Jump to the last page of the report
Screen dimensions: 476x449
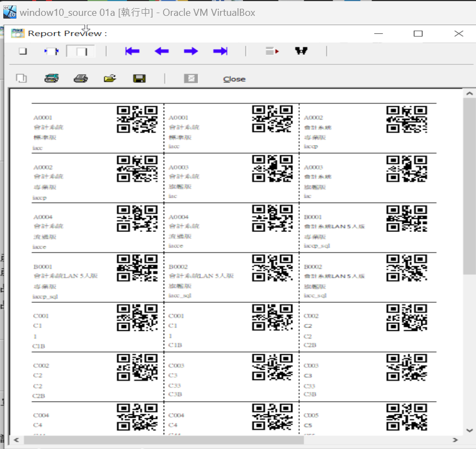(x=220, y=51)
